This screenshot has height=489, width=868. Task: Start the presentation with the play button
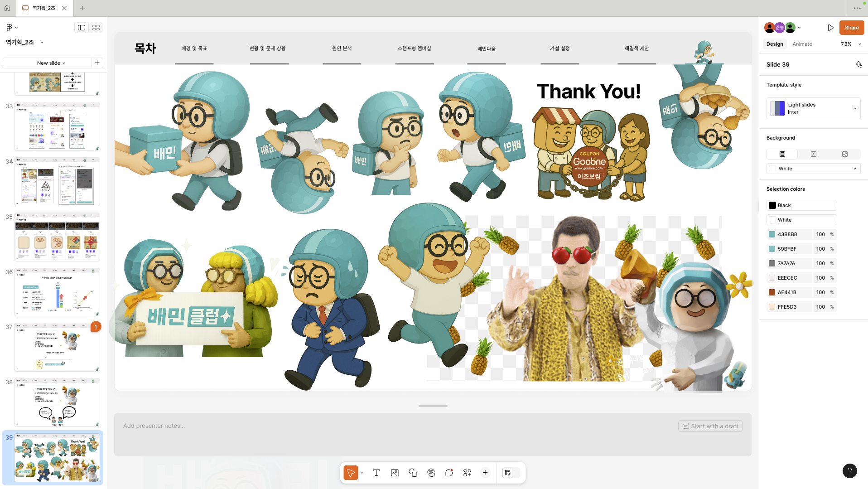click(x=830, y=28)
